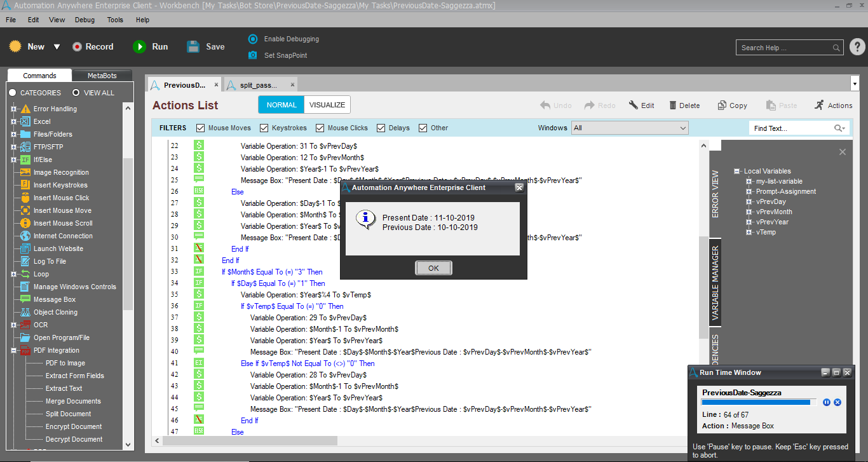The height and width of the screenshot is (462, 868).
Task: Uncheck the Other filter
Action: click(x=423, y=128)
